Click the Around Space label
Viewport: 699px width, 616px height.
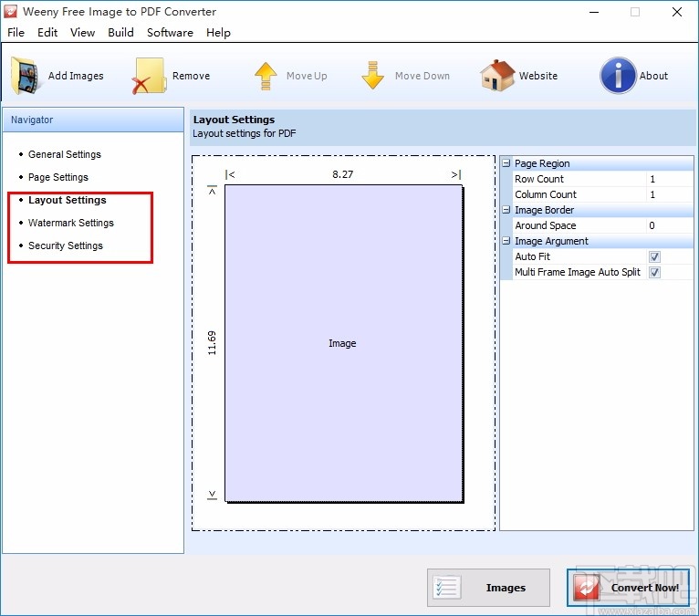(545, 225)
